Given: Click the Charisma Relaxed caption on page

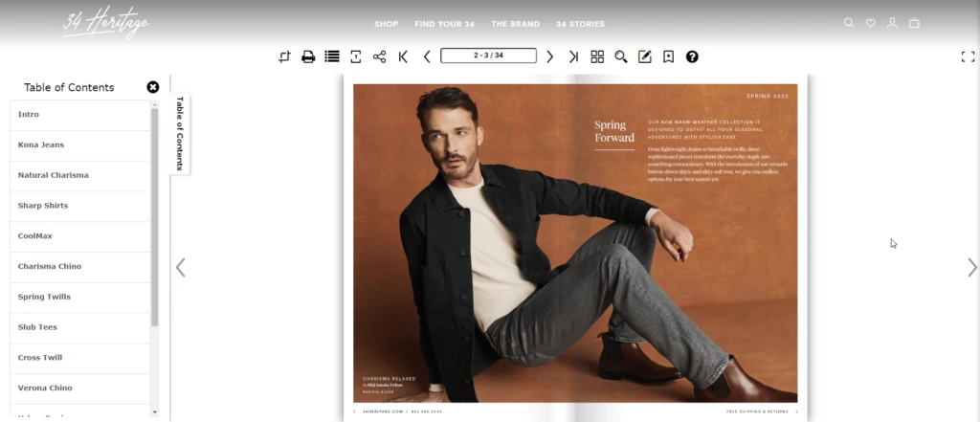Looking at the screenshot, I should [x=389, y=379].
